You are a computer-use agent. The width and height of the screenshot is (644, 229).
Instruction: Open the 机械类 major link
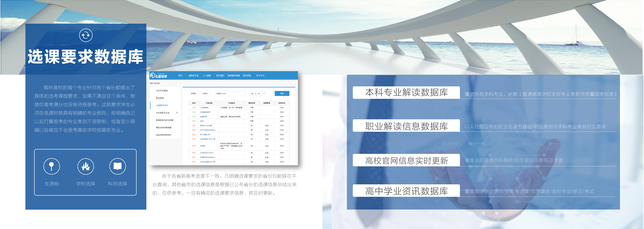tap(202, 146)
